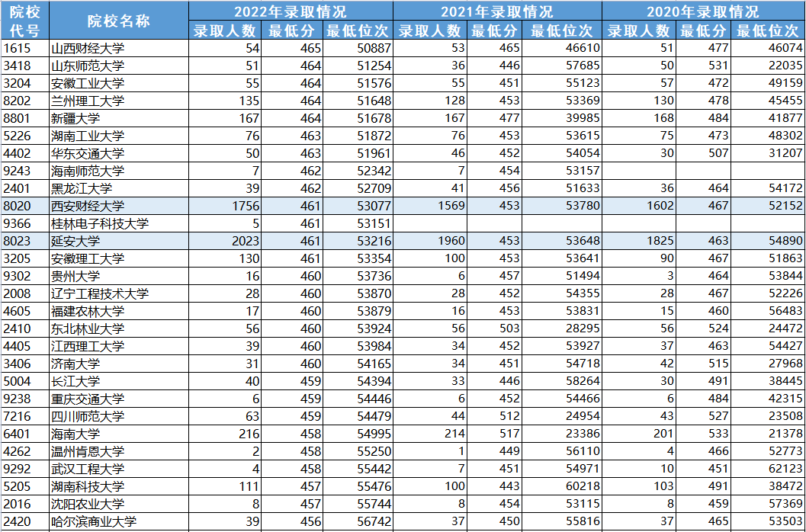
Task: Select cell 山东师范大学
Action: 119,66
